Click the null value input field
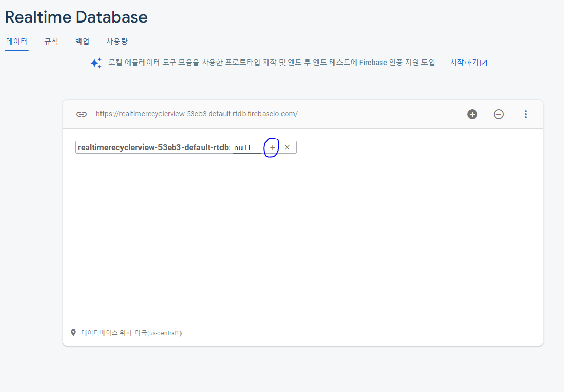The height and width of the screenshot is (392, 564). tap(247, 148)
